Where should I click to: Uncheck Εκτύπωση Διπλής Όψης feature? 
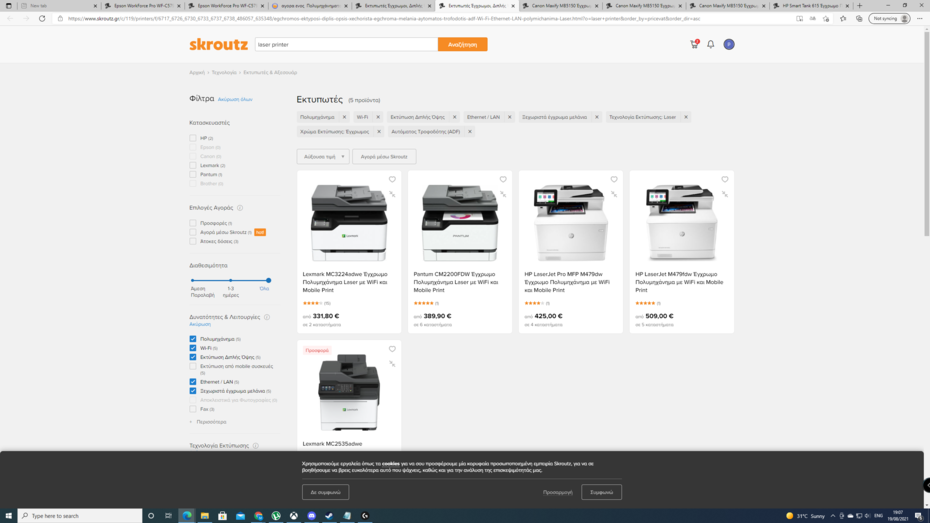[193, 357]
